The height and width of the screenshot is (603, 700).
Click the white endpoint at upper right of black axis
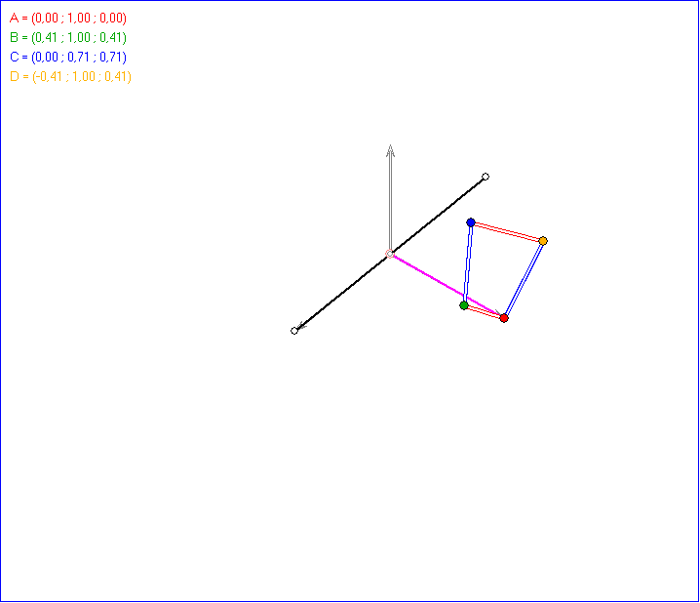[486, 177]
